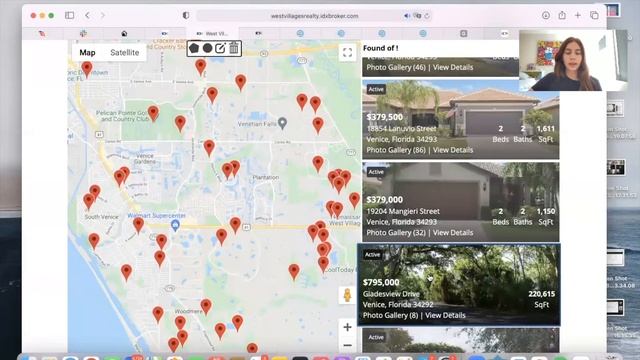Open Street View pegman on map
Viewport: 640px width, 360px height.
click(347, 295)
